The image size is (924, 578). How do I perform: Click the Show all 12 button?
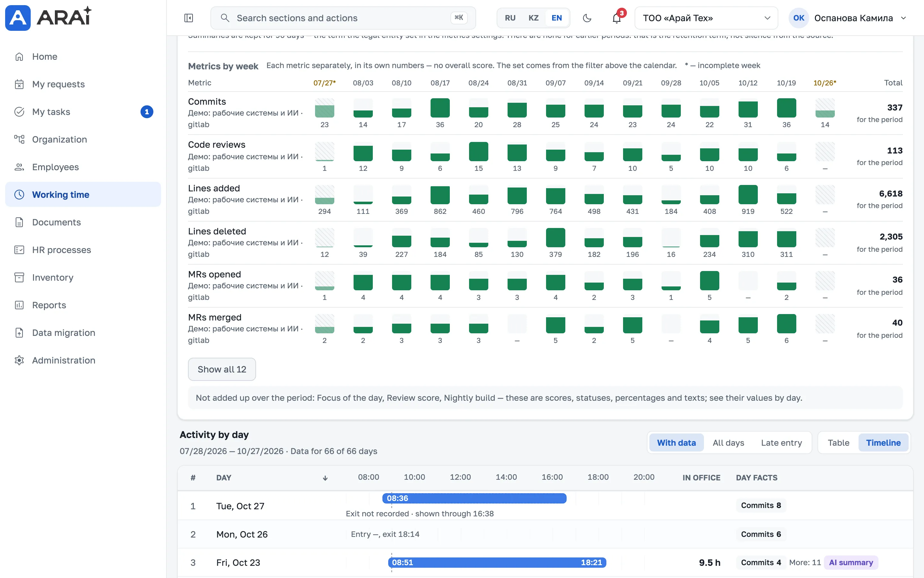[222, 369]
